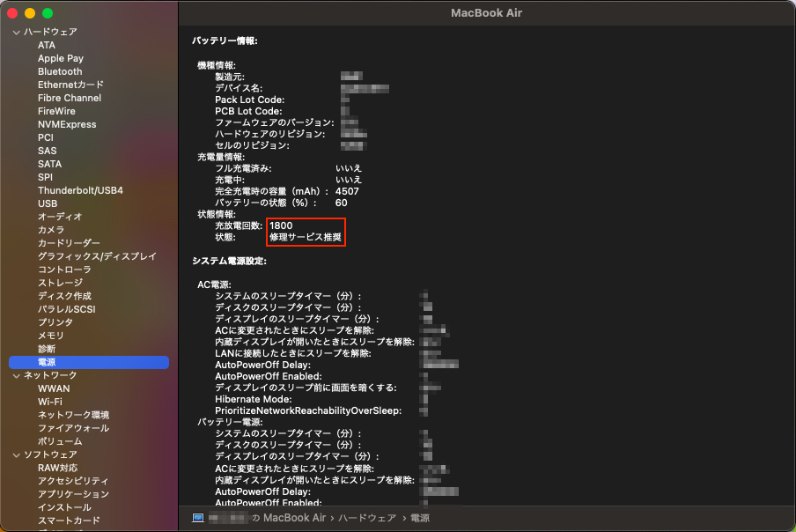Select Apple Pay in the hardware list

tap(60, 58)
